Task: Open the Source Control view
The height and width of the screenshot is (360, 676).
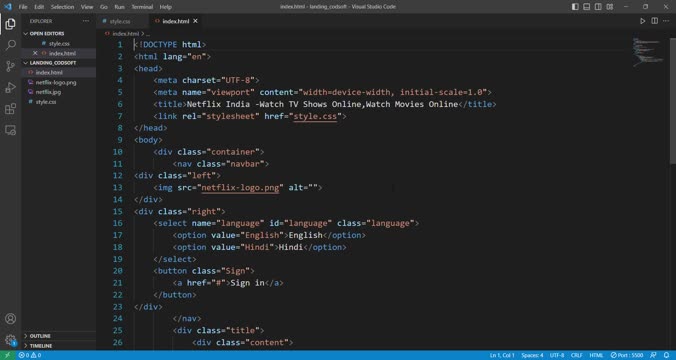Action: point(10,66)
